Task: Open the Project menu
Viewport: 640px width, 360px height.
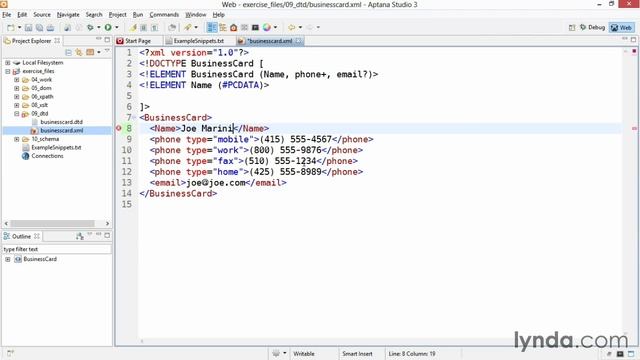Action: click(x=118, y=15)
